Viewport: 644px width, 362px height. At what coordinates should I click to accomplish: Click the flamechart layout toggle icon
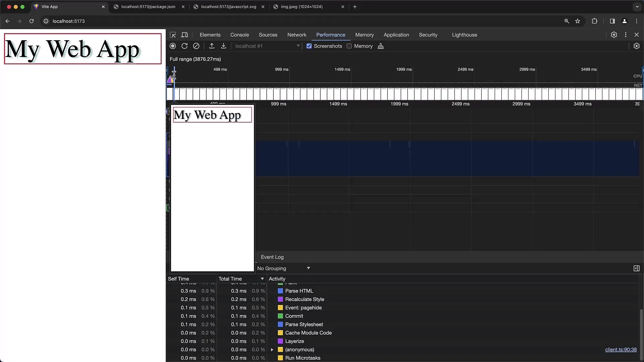tap(637, 268)
